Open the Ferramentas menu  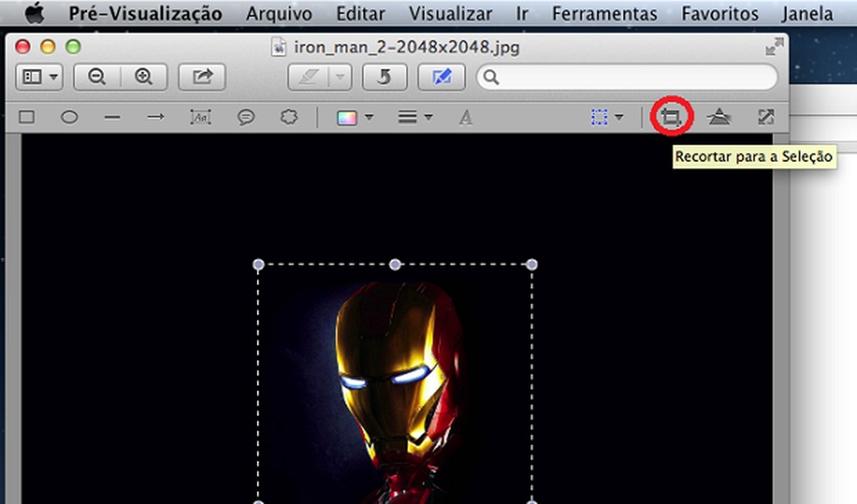(605, 14)
